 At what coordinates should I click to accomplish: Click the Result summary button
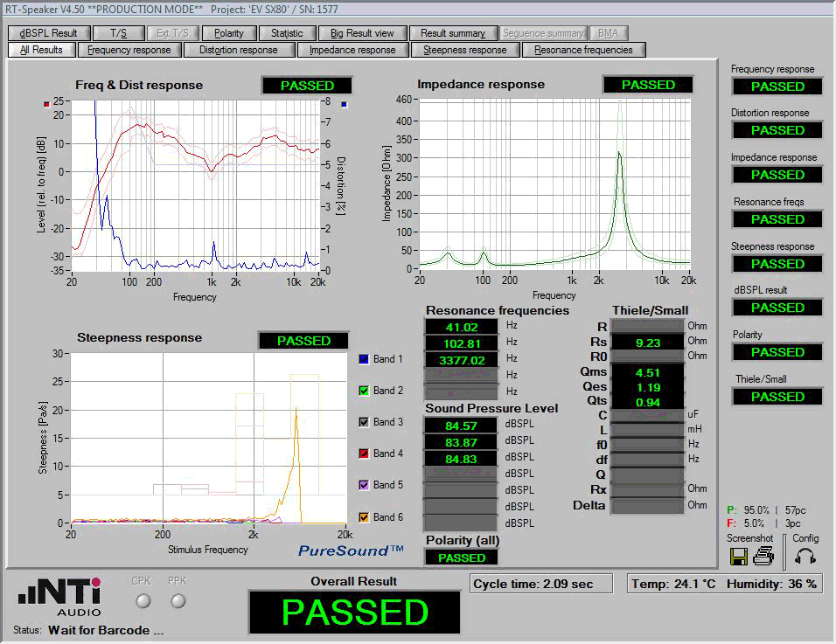pos(453,33)
